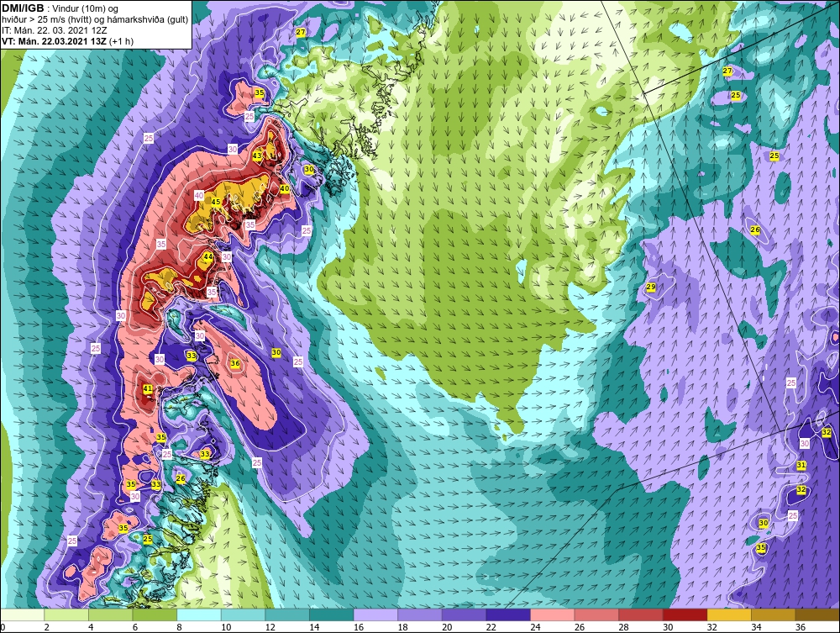This screenshot has height=633, width=840.
Task: Select the 14–16 m/s dark teal swatch
Action: pyautogui.click(x=332, y=615)
